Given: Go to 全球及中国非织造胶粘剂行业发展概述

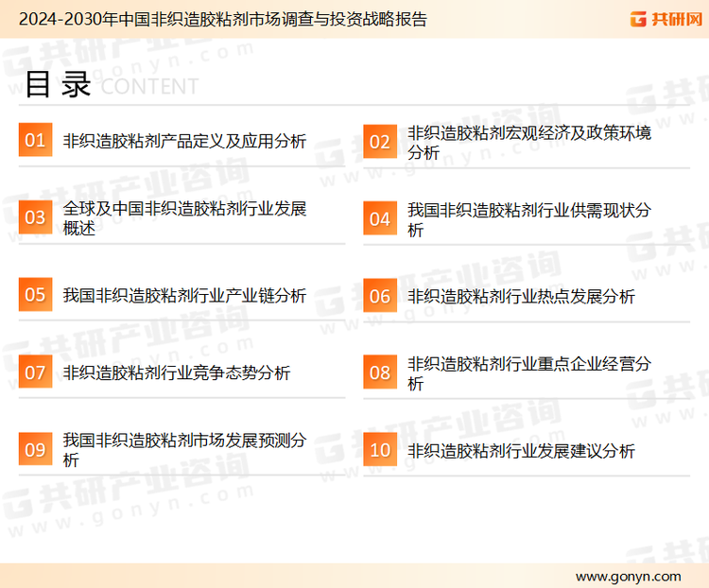Looking at the screenshot, I should [184, 218].
